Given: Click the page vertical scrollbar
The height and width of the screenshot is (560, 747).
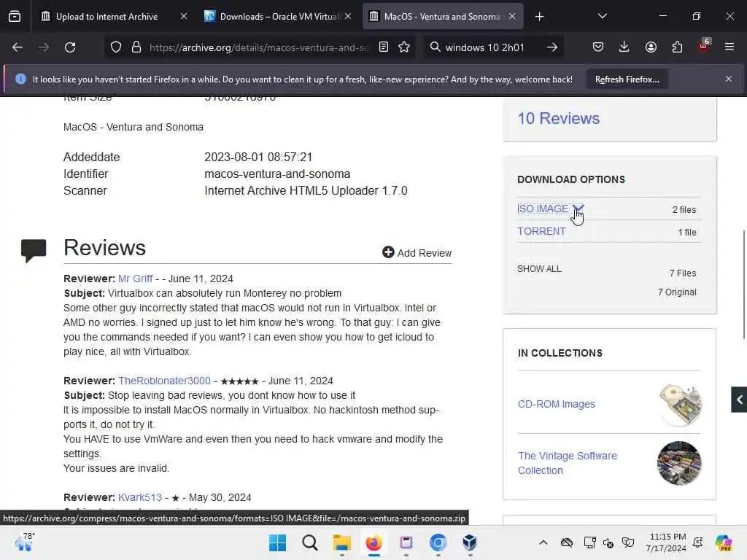Looking at the screenshot, I should click(x=743, y=285).
